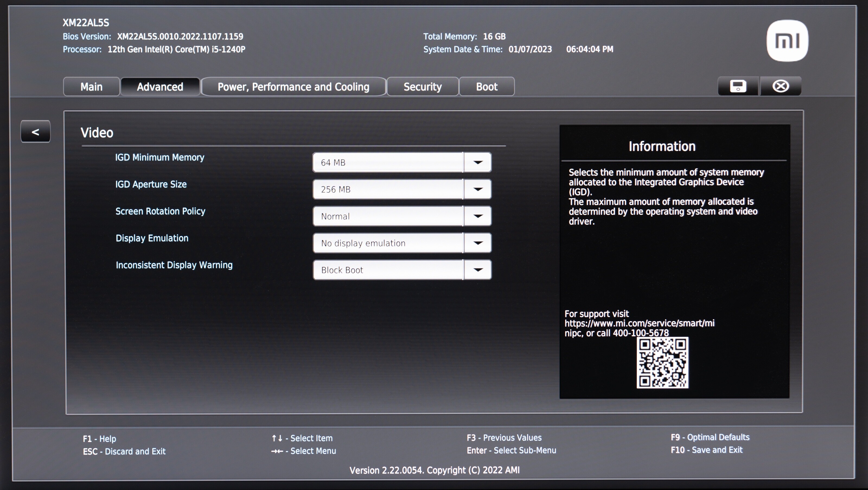Click the Mi logo
Screen dimensions: 868x490
coord(787,41)
